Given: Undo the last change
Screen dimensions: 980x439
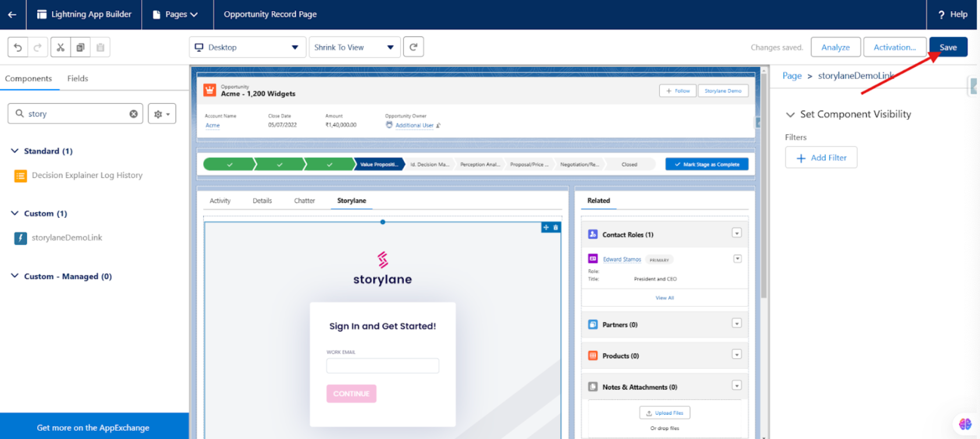Looking at the screenshot, I should (x=18, y=47).
